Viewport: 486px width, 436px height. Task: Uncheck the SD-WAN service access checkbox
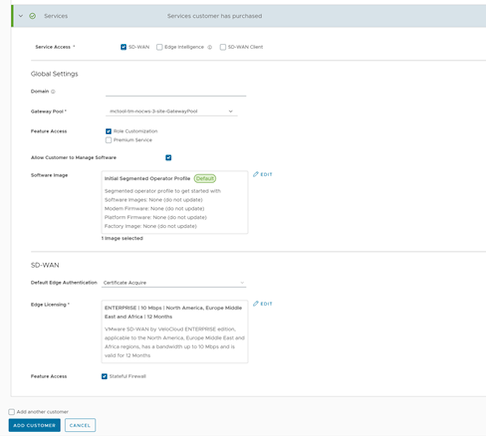[x=124, y=47]
